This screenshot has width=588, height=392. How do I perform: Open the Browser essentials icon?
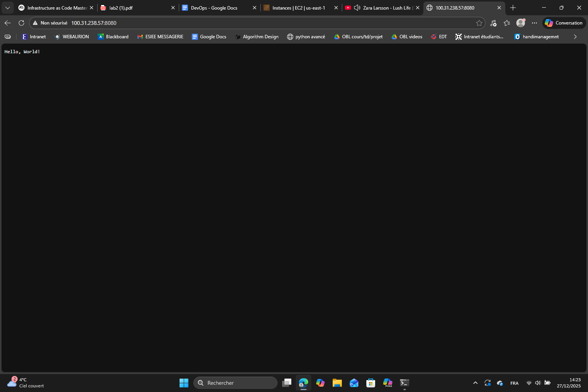(493, 23)
